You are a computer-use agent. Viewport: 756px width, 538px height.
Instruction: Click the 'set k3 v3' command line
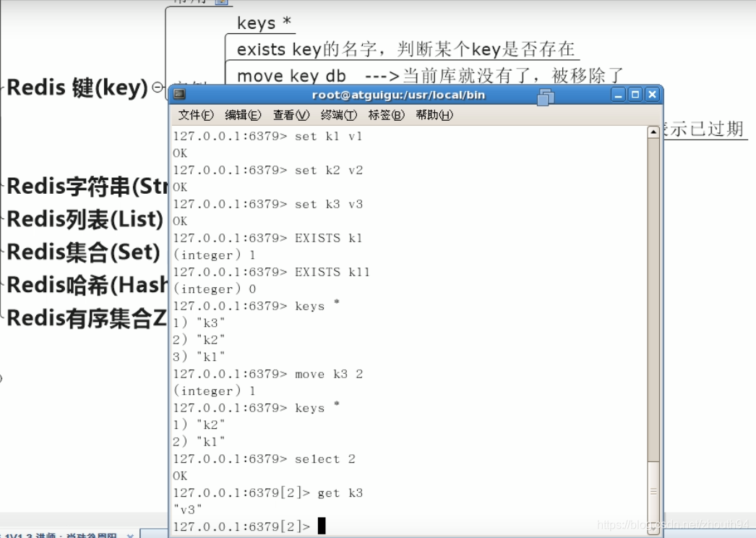click(267, 204)
